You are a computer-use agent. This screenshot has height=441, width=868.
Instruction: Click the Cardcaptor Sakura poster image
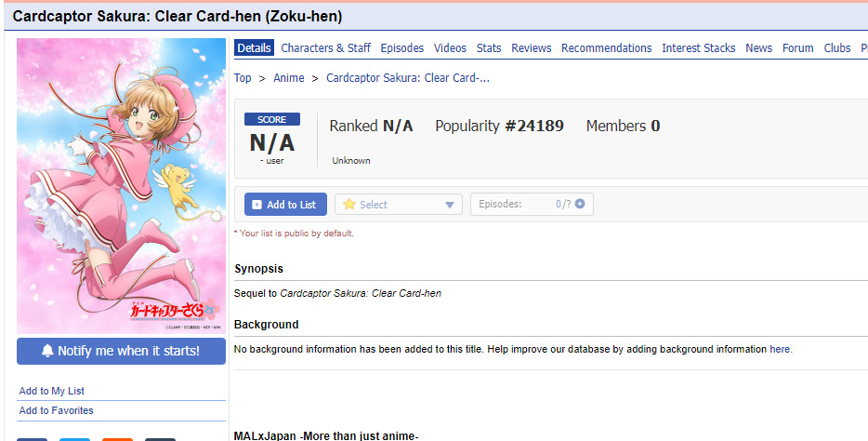[x=121, y=186]
